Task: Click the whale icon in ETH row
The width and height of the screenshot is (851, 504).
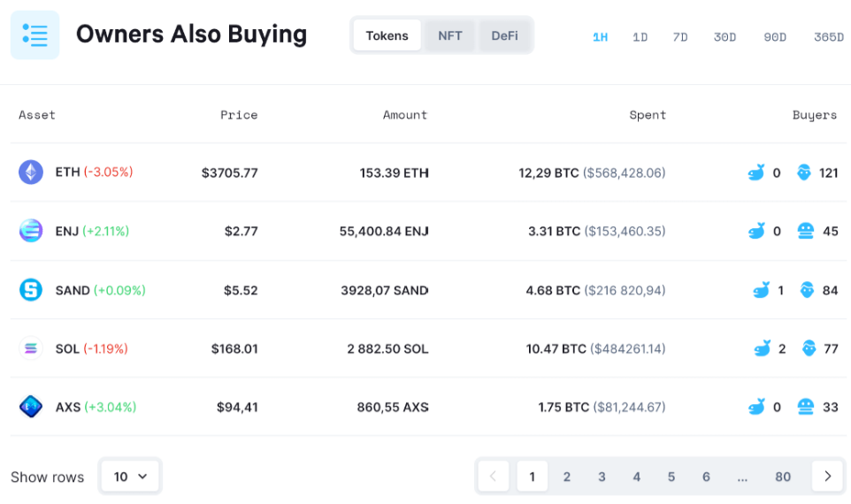Action: [755, 172]
